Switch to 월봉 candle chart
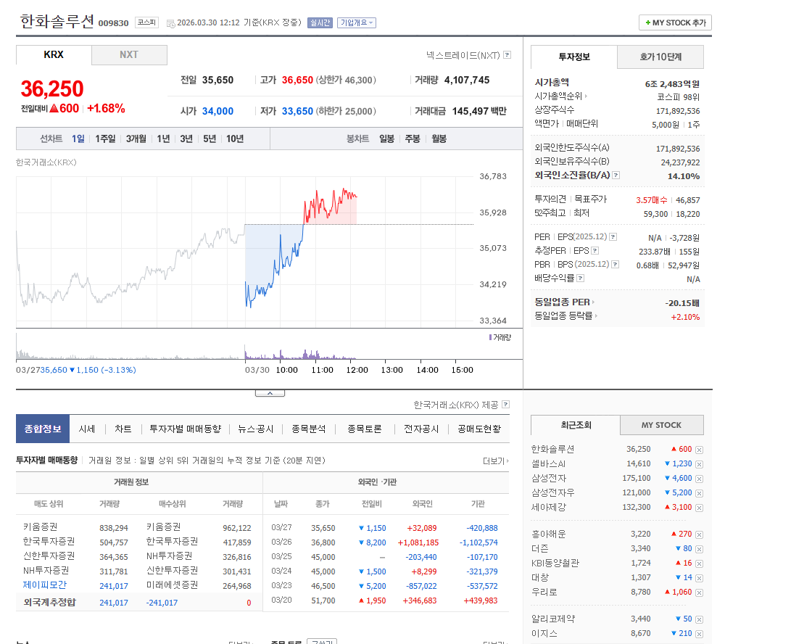The height and width of the screenshot is (644, 812). (439, 139)
